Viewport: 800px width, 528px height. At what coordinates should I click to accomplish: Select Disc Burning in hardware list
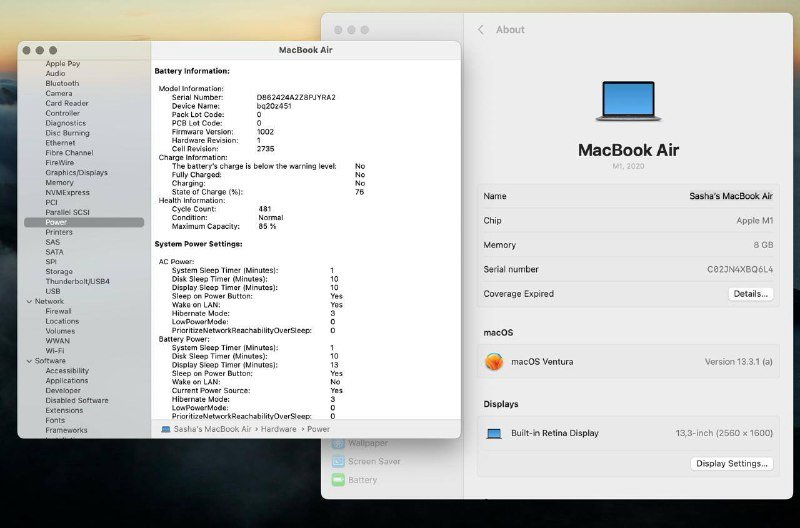(x=67, y=133)
